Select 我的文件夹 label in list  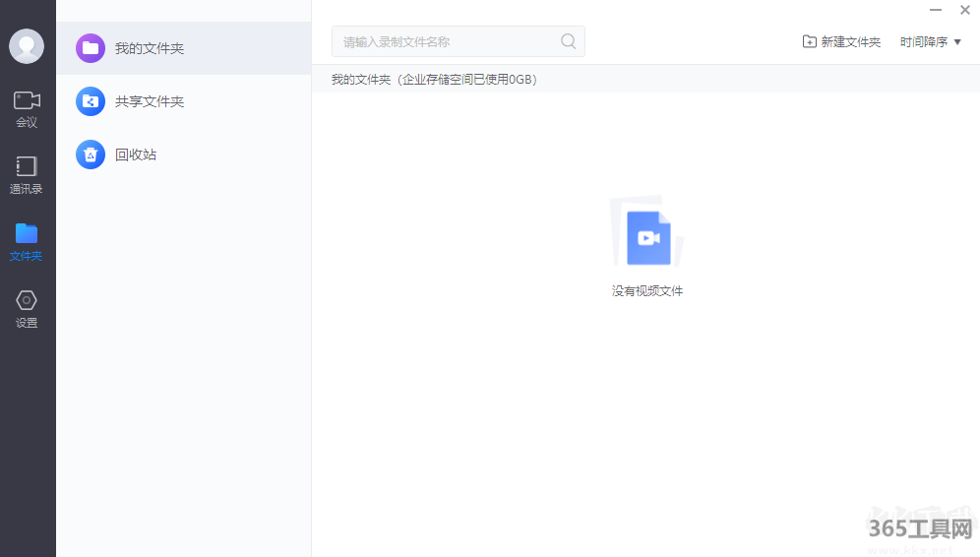(150, 48)
